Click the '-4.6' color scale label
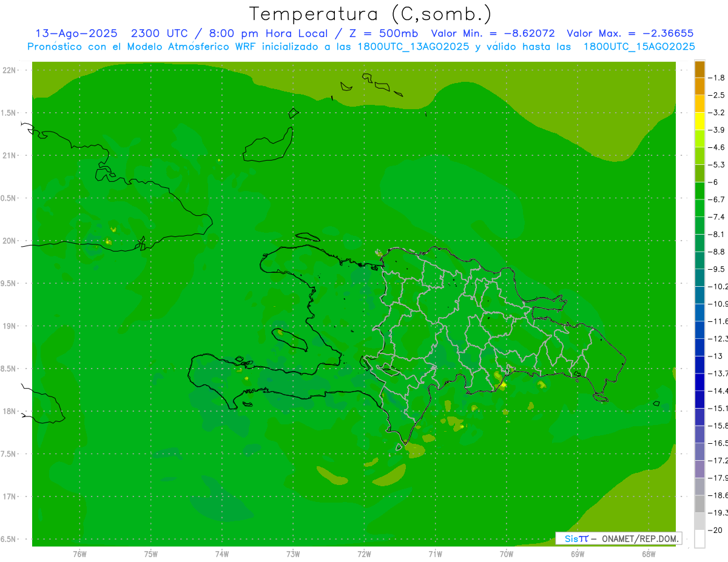Viewport: 728px width, 562px height. coord(716,147)
